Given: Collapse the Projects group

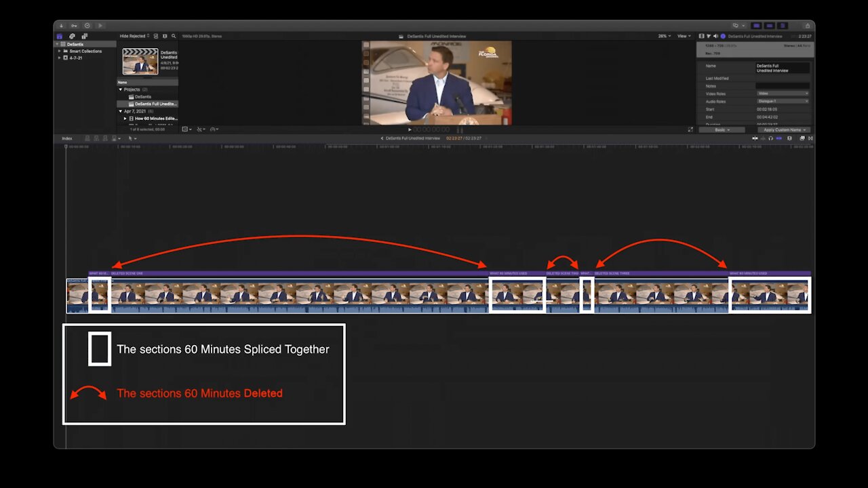Looking at the screenshot, I should coord(121,89).
